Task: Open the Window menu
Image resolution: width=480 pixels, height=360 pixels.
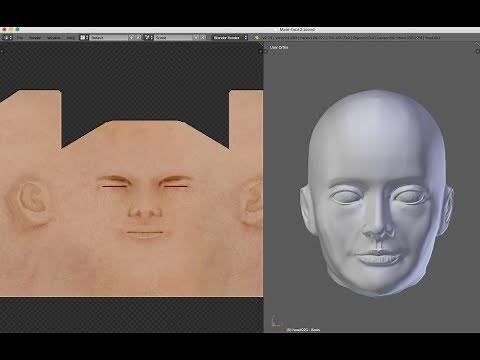Action: pyautogui.click(x=53, y=38)
